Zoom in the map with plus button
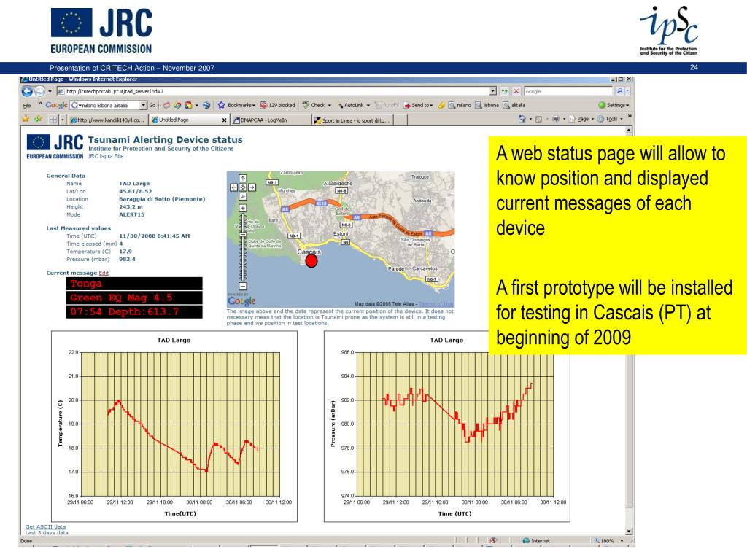This screenshot has width=747, height=560. click(242, 208)
